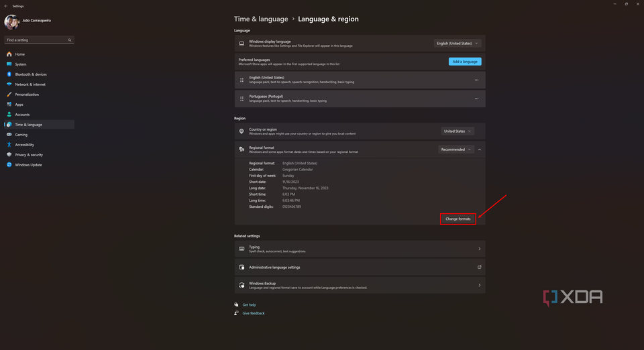Open Windows Update page
The height and width of the screenshot is (350, 644).
tap(39, 164)
